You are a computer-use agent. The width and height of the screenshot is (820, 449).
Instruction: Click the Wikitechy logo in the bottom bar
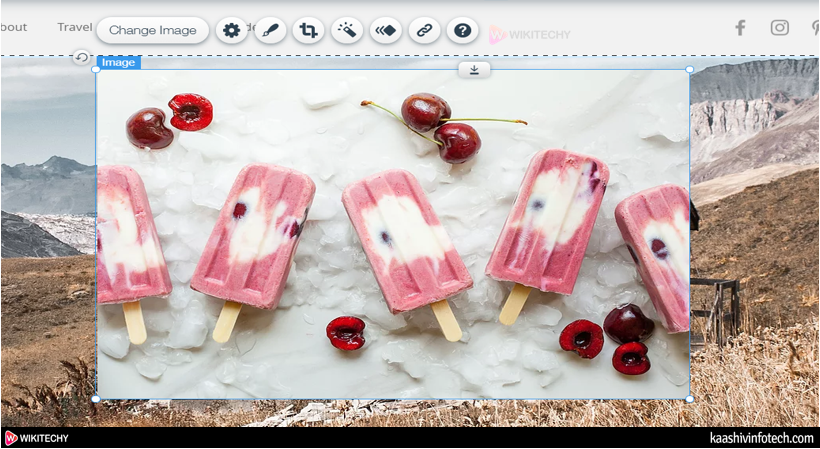[x=37, y=438]
